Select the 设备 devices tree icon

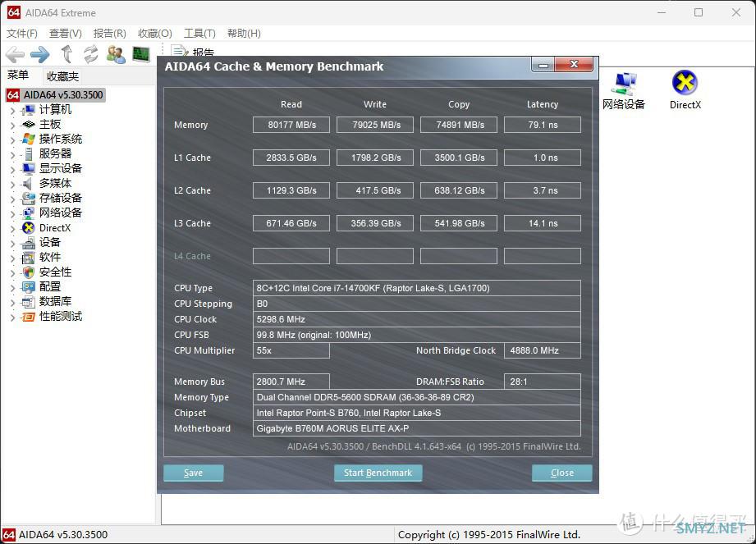point(29,242)
